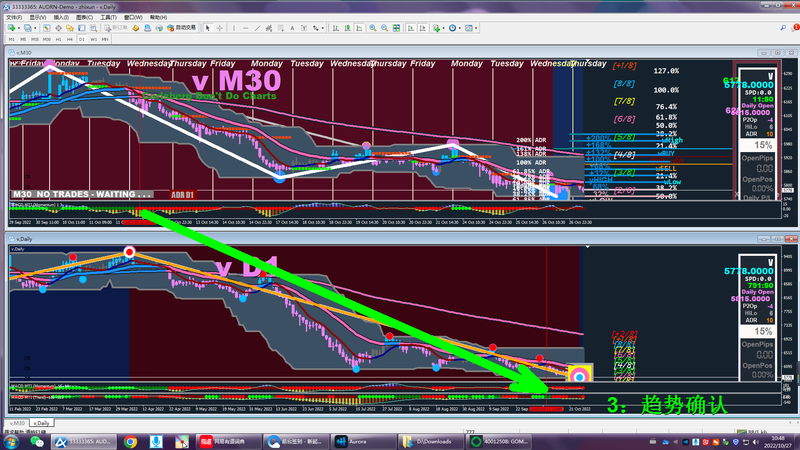This screenshot has height=450, width=800.
Task: Toggle the Chart Shift icon
Action: click(423, 28)
